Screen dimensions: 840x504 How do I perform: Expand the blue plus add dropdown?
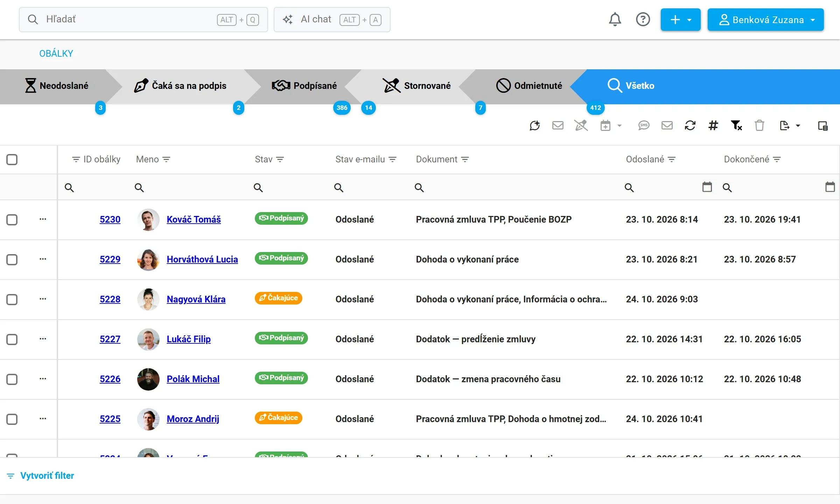click(680, 20)
